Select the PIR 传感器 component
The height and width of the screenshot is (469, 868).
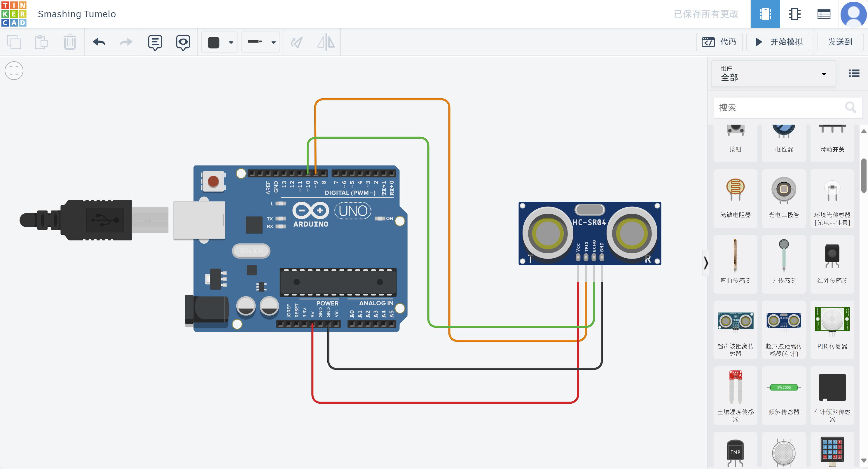point(832,330)
